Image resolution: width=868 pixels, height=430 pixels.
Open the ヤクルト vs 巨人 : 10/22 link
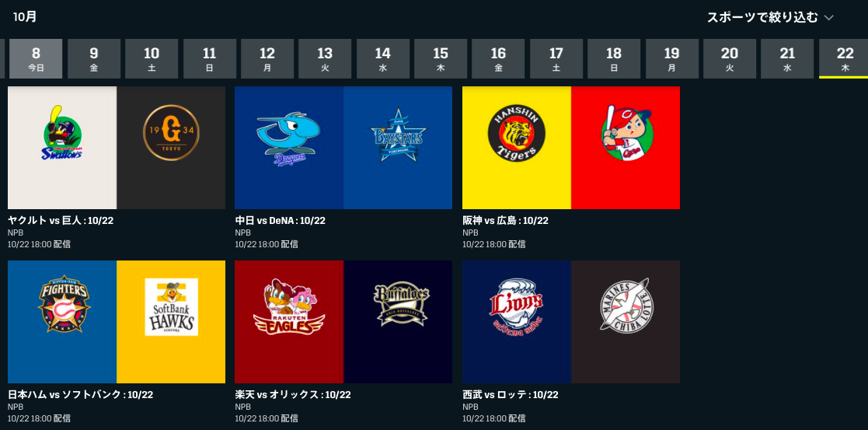tap(61, 221)
